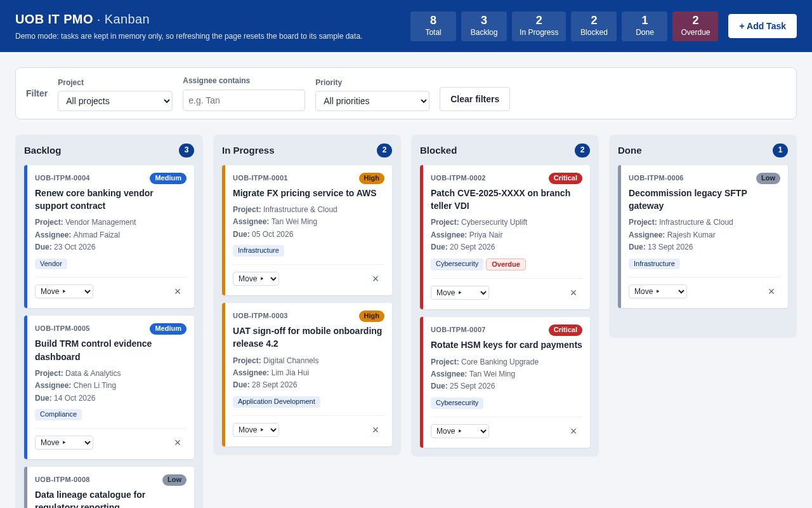The height and width of the screenshot is (508, 812).
Task: Delete Patch CVE-2025-XXXX card via × icon
Action: tap(573, 293)
